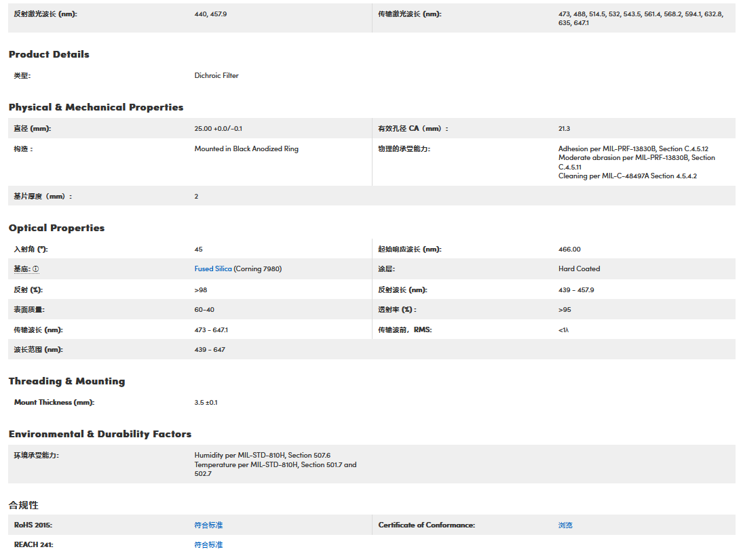This screenshot has width=743, height=560.
Task: Click the 466.00 starting wavelength value
Action: tap(569, 249)
